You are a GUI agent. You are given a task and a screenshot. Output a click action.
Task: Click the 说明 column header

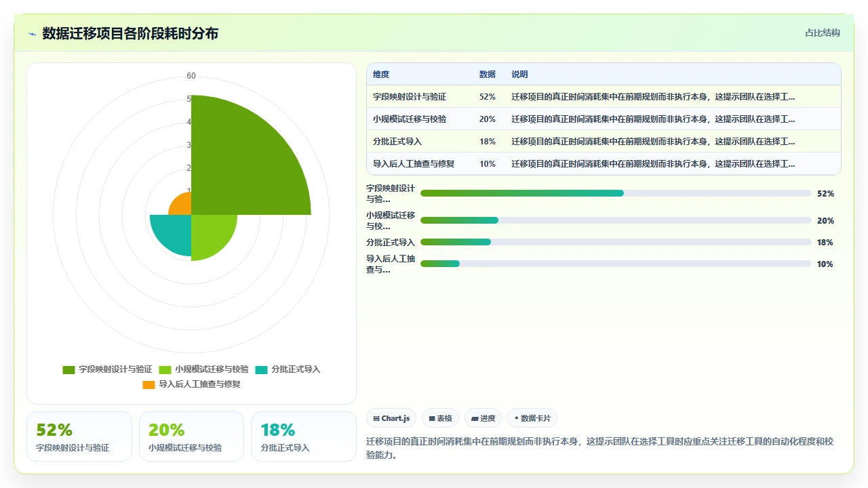[519, 75]
